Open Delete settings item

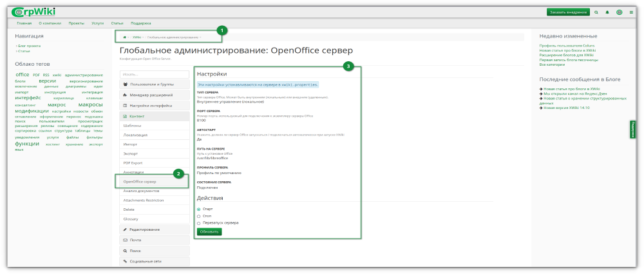(155, 210)
